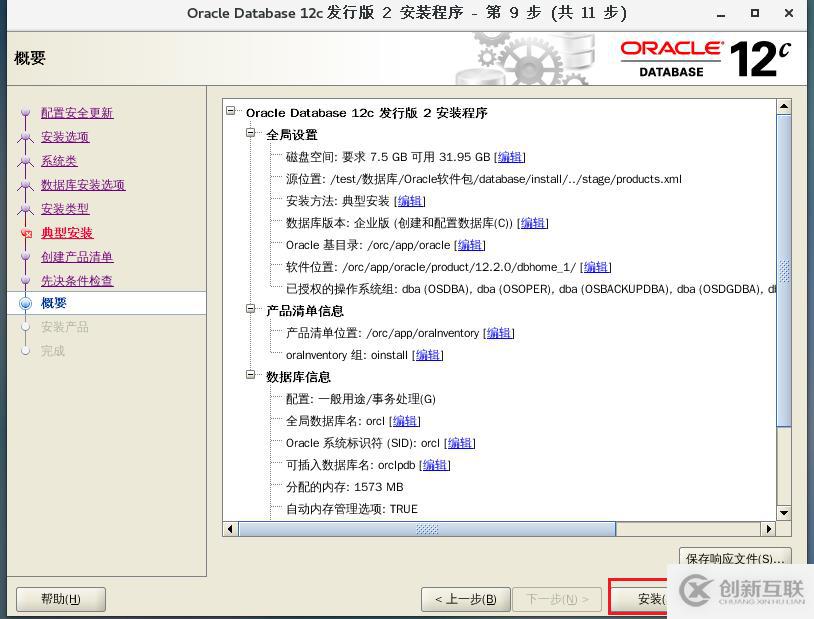
Task: Edit the Oracle SID orcl setting
Action: click(x=460, y=443)
